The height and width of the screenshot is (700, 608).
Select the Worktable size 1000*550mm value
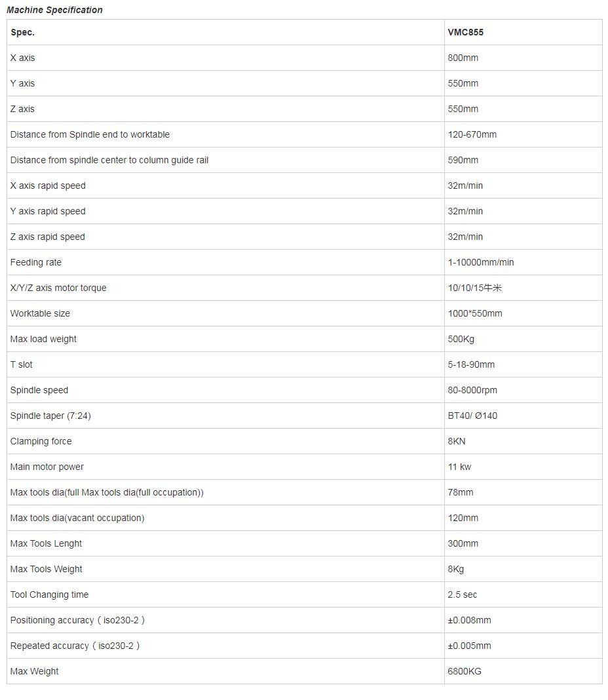475,313
